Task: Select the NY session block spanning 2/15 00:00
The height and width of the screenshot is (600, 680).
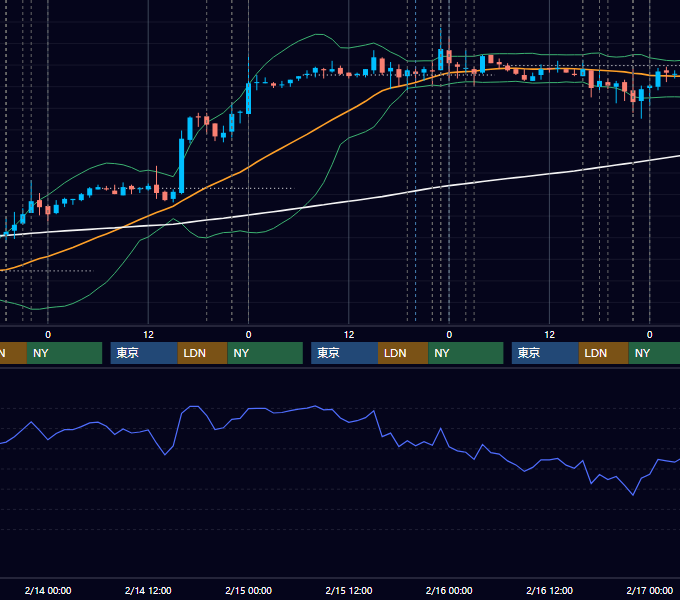Action: pyautogui.click(x=265, y=353)
